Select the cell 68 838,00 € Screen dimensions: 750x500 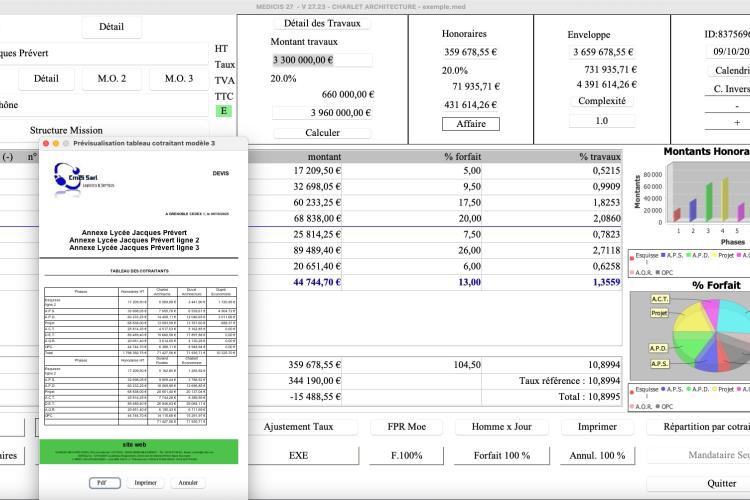295,219
